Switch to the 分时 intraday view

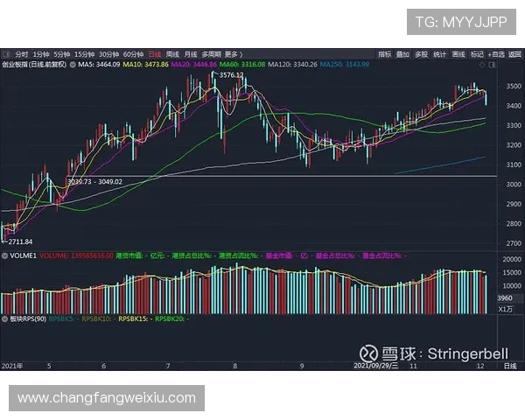point(21,53)
